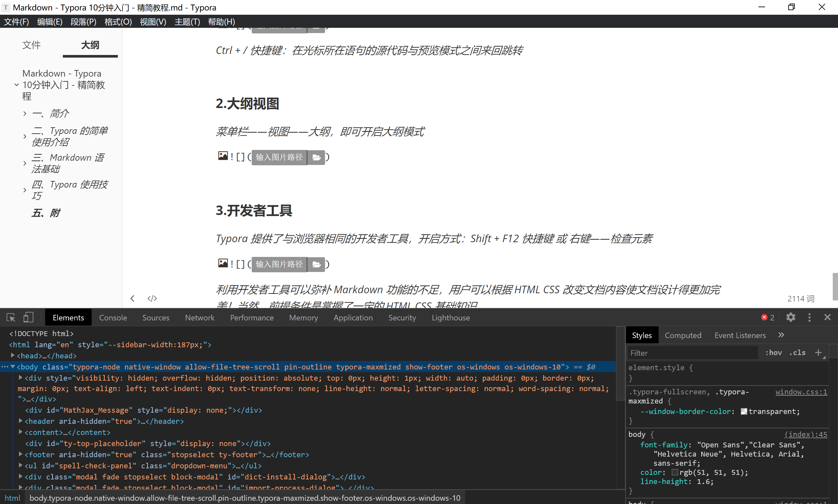
Task: Open the window.css:1 source link
Action: coord(801,392)
